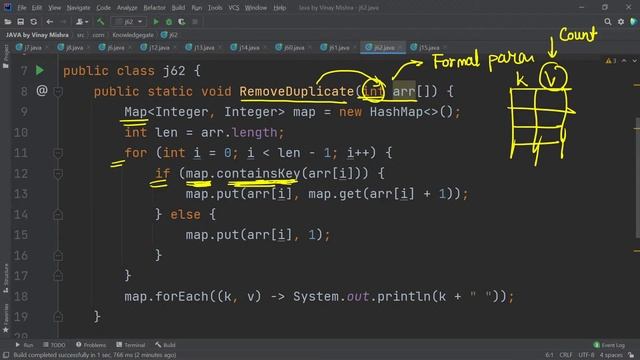Viewport: 640px width, 360px height.
Task: Open the Navigate menu
Action: 78,8
